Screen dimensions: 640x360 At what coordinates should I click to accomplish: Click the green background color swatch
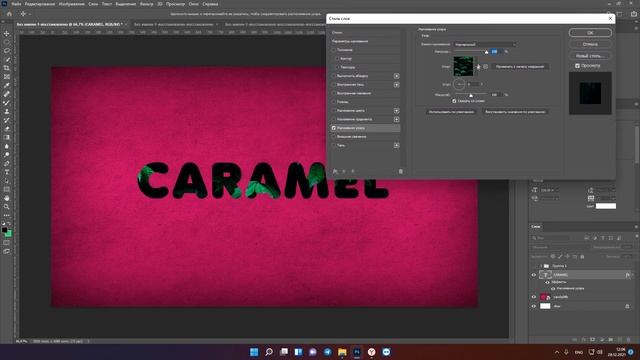[8, 233]
